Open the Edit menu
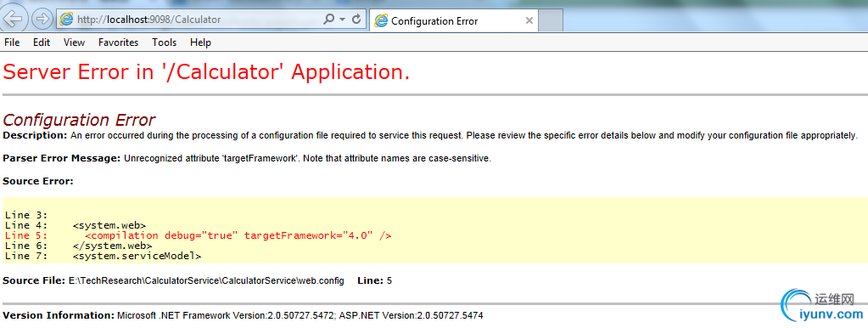Screen dimensions: 868x328 (42, 42)
